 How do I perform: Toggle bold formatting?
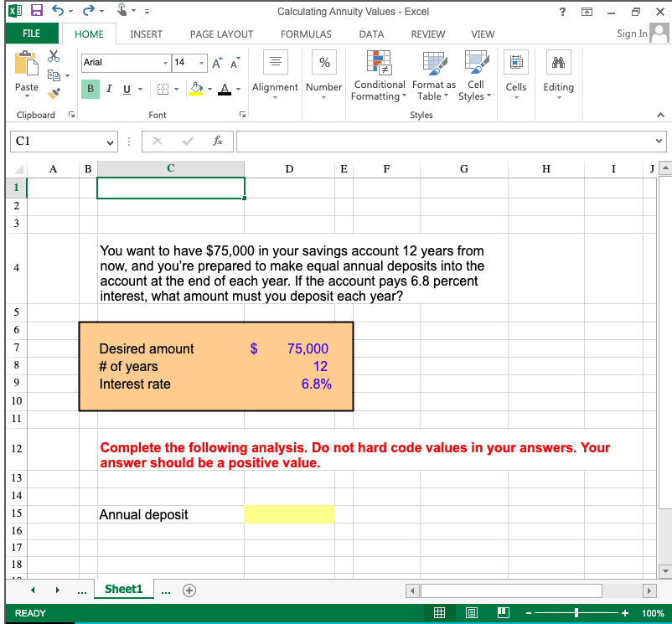pos(90,88)
